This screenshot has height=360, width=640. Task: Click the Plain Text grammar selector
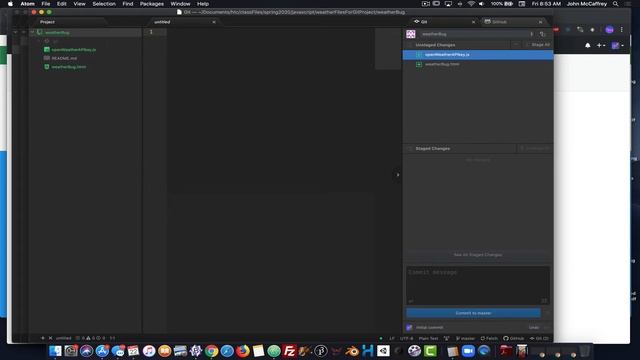pyautogui.click(x=429, y=338)
